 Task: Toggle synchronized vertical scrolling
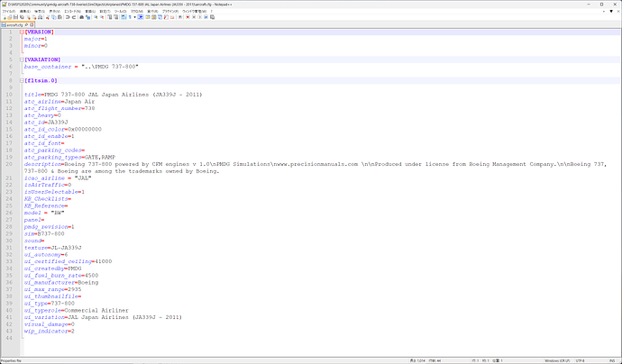[x=109, y=17]
